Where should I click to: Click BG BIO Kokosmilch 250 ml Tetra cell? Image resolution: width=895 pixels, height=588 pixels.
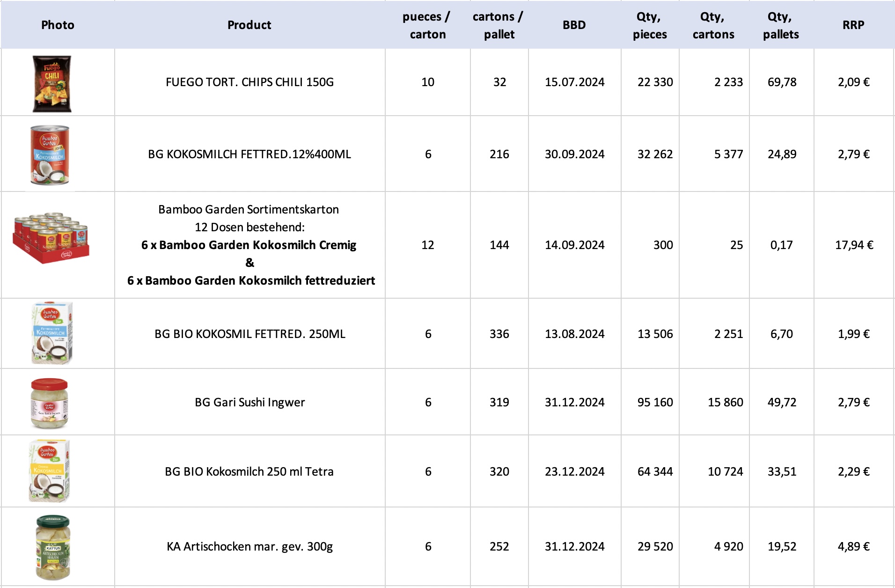[x=249, y=471]
